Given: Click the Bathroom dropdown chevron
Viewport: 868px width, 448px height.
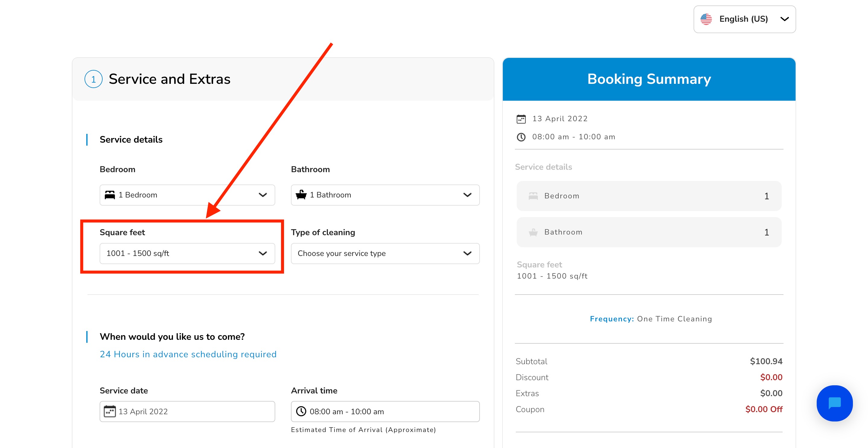Looking at the screenshot, I should tap(467, 195).
